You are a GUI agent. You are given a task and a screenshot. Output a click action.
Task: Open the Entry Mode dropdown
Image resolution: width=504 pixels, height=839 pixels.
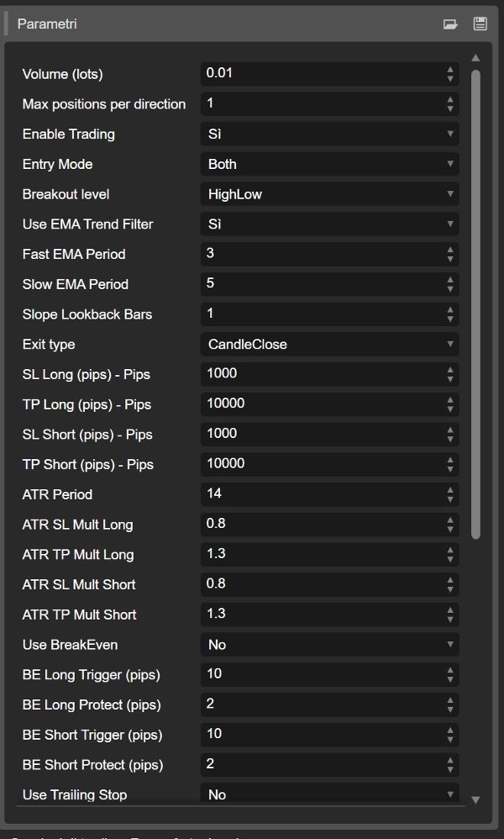click(329, 164)
